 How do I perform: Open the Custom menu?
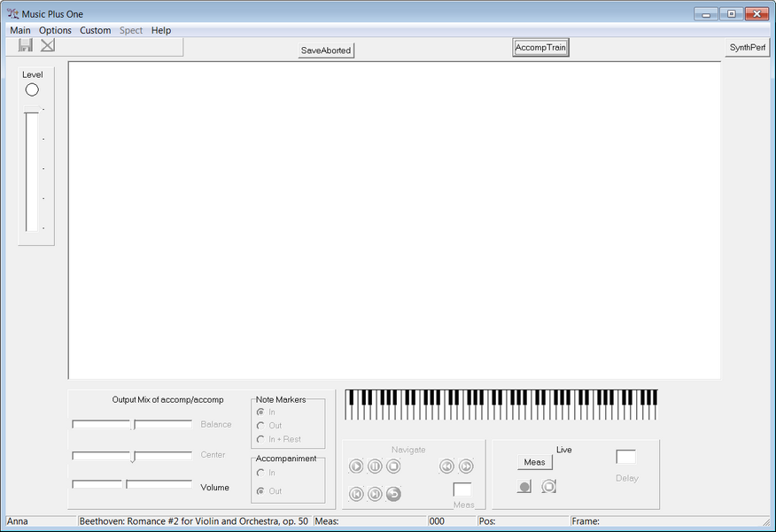pyautogui.click(x=95, y=30)
